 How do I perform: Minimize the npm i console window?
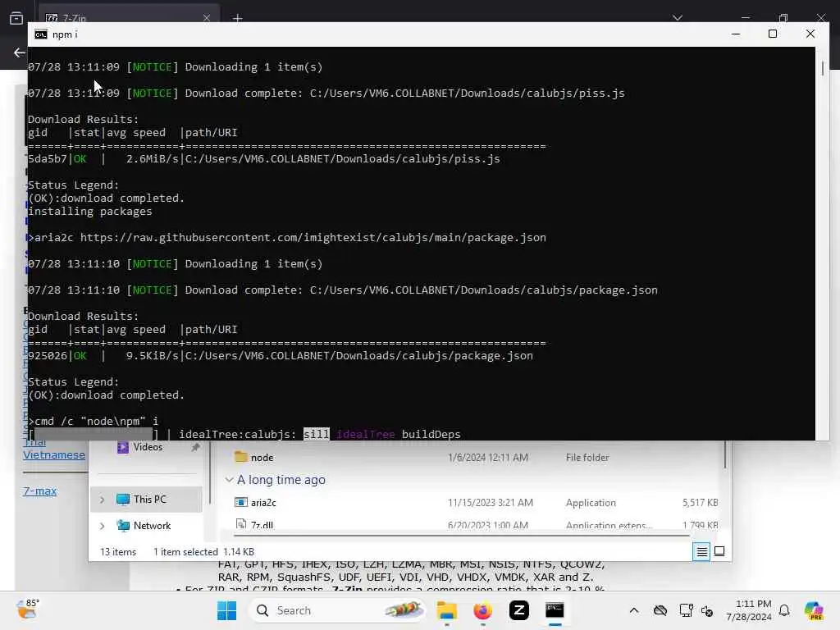pyautogui.click(x=736, y=34)
